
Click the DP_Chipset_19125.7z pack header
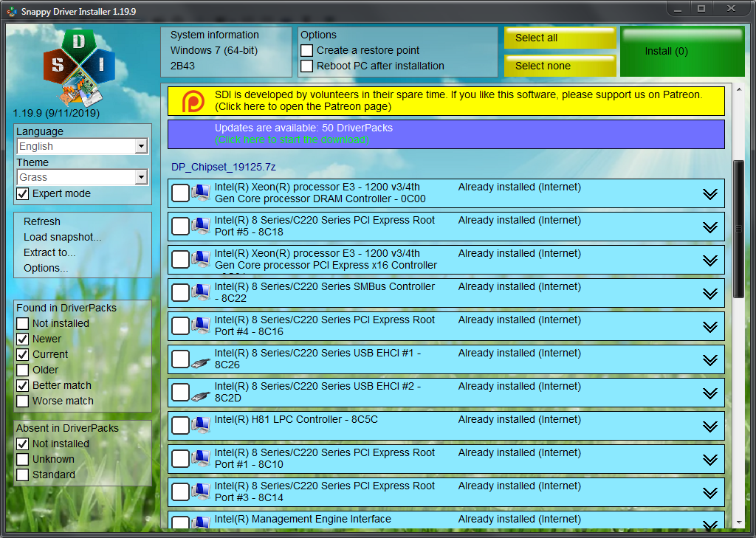223,168
